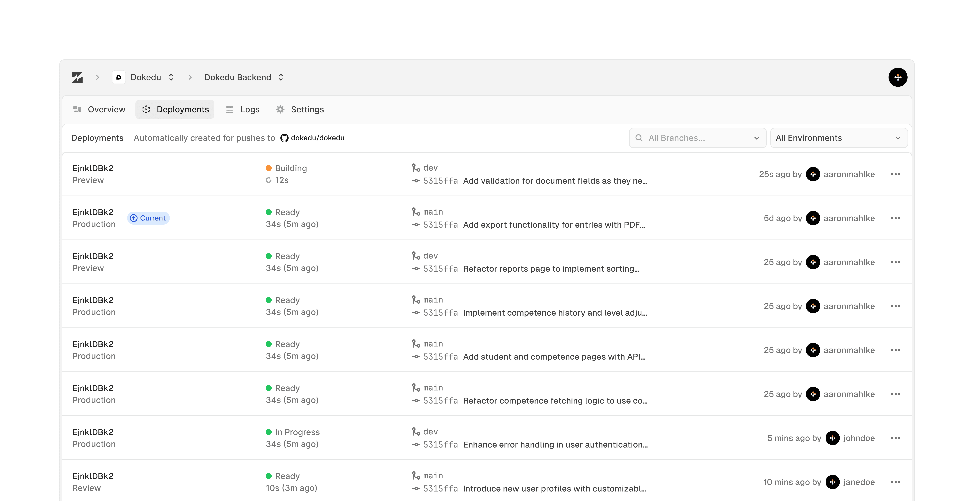This screenshot has width=980, height=501.
Task: Open three-dot menu for the In Progress deployment
Action: click(x=895, y=438)
